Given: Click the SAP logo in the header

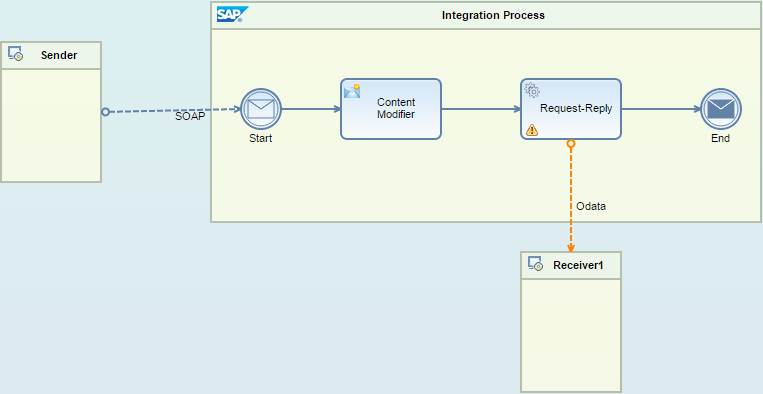Looking at the screenshot, I should point(232,15).
